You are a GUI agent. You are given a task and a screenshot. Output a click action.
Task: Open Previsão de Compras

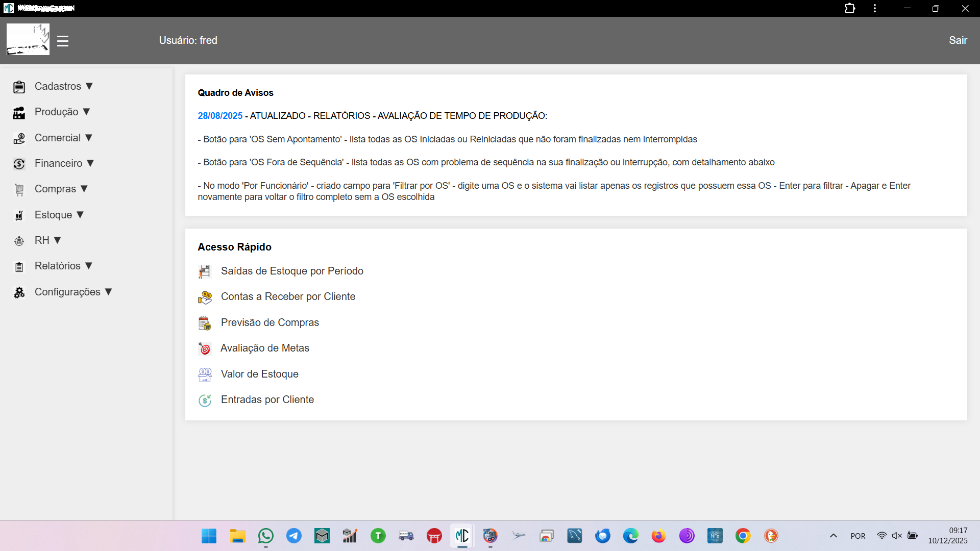click(269, 322)
